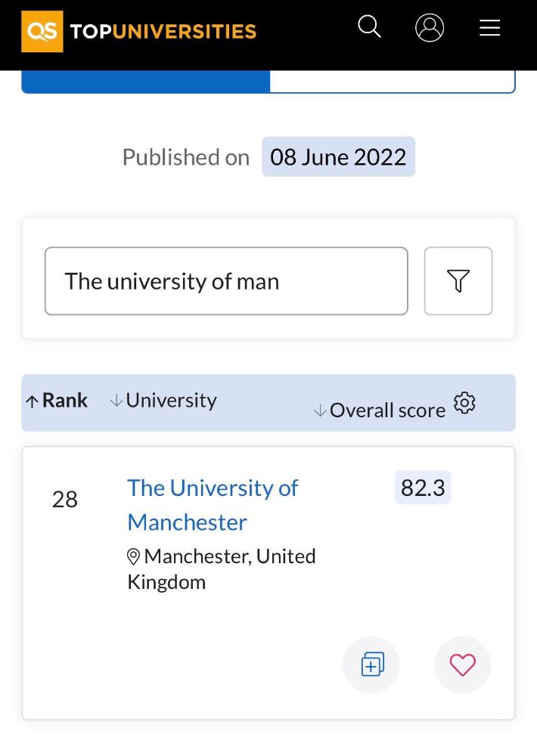Image resolution: width=537 pixels, height=756 pixels.
Task: Click the location pin beside Manchester
Action: coord(134,557)
